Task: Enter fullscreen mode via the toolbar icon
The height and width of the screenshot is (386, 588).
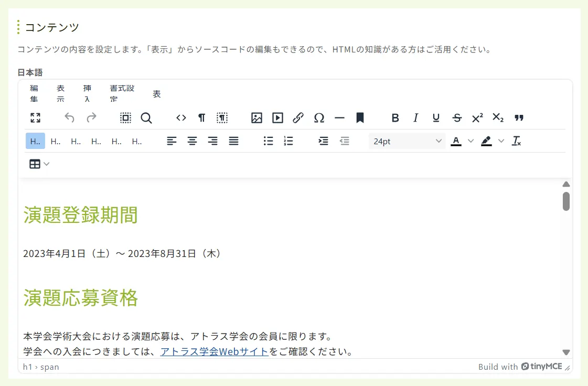Action: point(35,118)
